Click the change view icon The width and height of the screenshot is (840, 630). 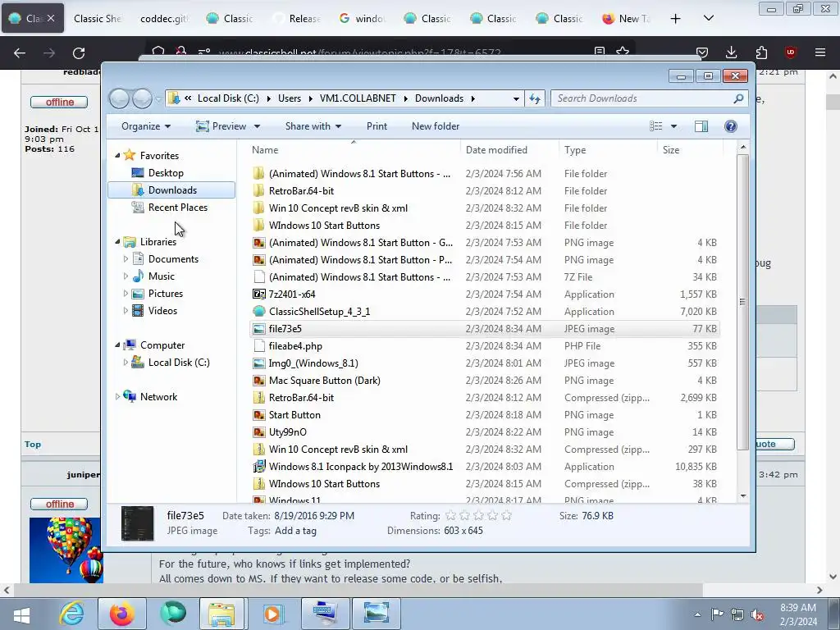656,126
